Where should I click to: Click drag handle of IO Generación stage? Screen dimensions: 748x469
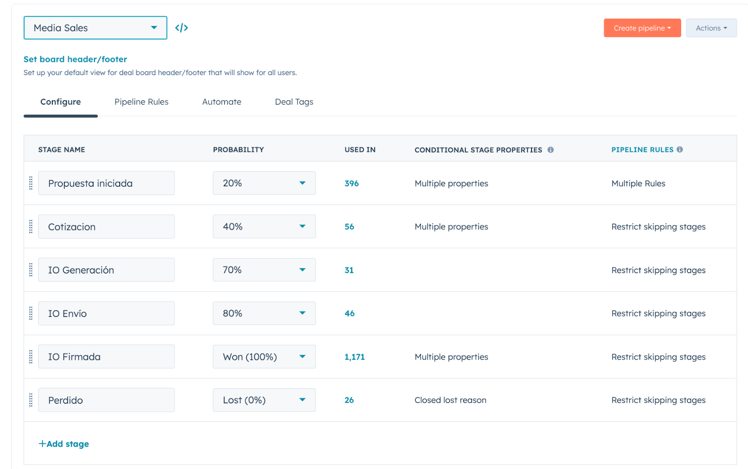point(31,270)
